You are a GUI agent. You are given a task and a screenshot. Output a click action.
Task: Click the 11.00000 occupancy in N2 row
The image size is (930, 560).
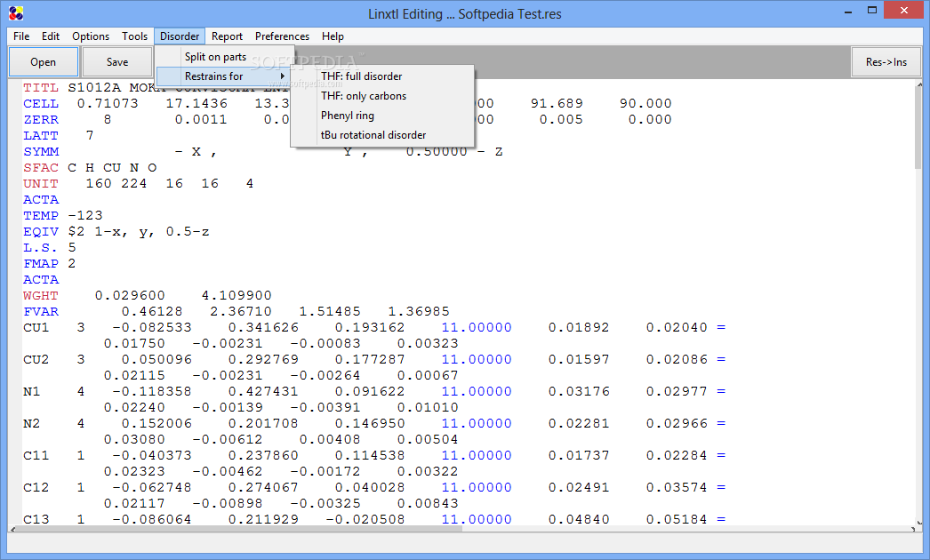coord(477,424)
